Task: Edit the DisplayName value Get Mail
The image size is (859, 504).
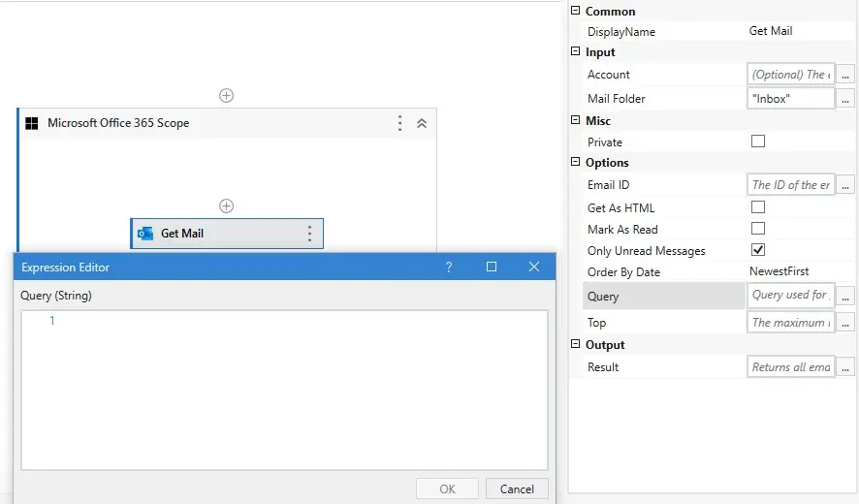Action: (770, 31)
